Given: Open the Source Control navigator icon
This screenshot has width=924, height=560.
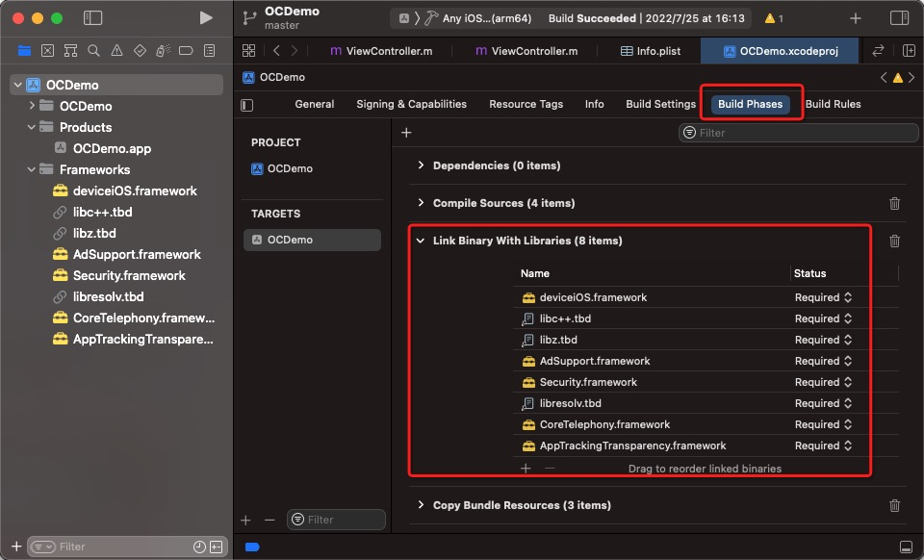Looking at the screenshot, I should pos(47,50).
